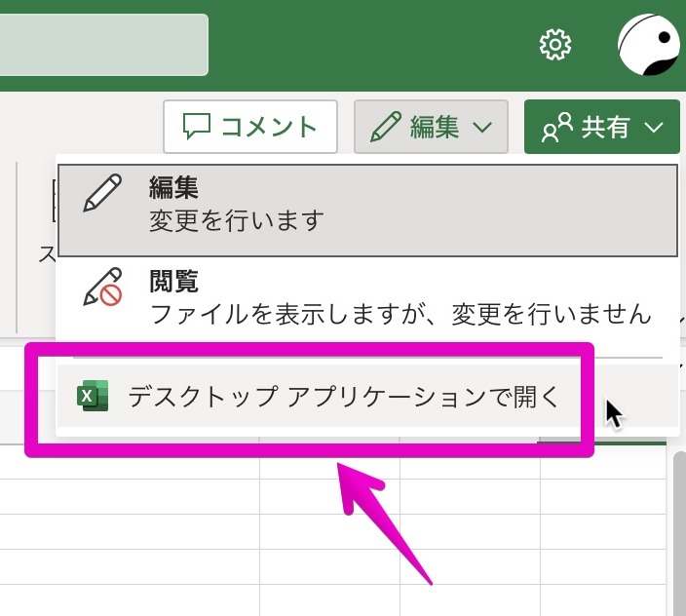
Task: Expand the 共有 dropdown chevron
Action: point(654,128)
